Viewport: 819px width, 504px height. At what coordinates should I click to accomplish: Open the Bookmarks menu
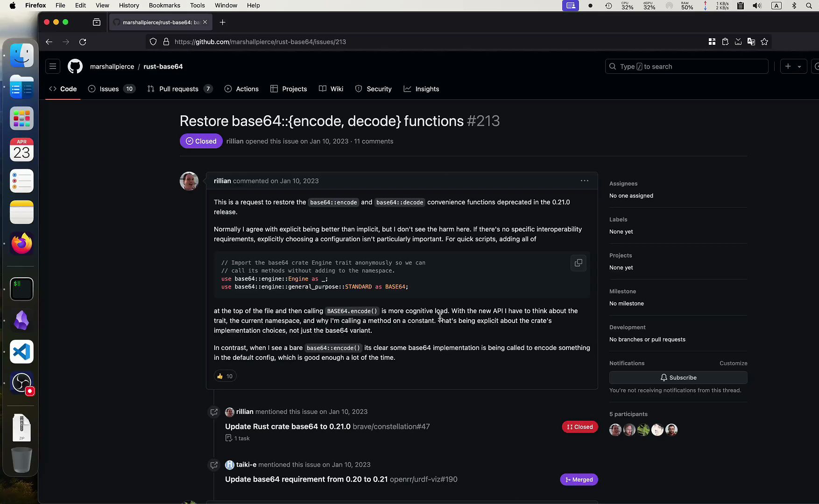164,6
